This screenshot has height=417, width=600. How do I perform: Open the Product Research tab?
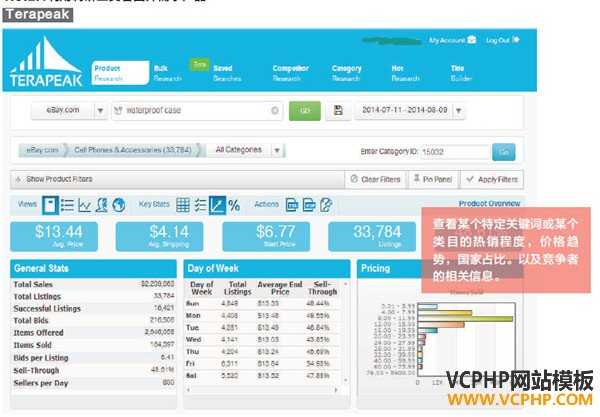(x=120, y=73)
